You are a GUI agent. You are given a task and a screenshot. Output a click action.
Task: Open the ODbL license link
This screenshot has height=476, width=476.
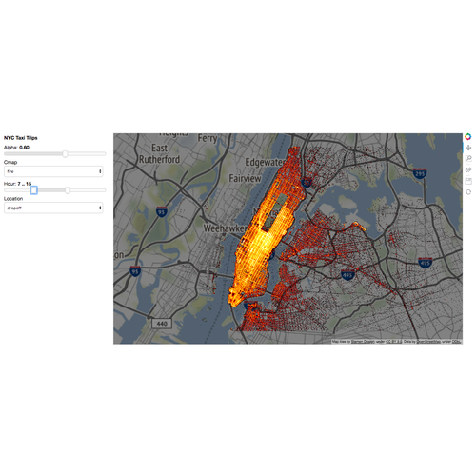tap(456, 342)
